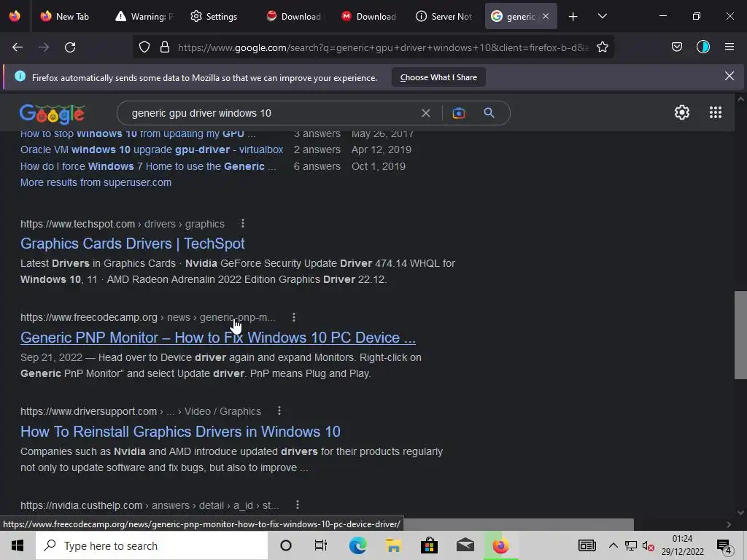Open the Firefox application menu
Image resolution: width=747 pixels, height=560 pixels.
click(729, 47)
